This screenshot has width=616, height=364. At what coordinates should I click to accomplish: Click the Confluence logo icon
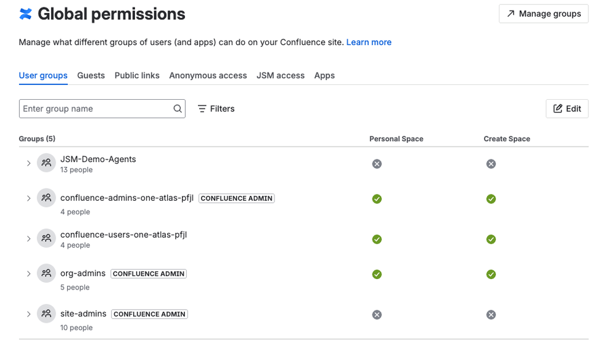point(24,14)
